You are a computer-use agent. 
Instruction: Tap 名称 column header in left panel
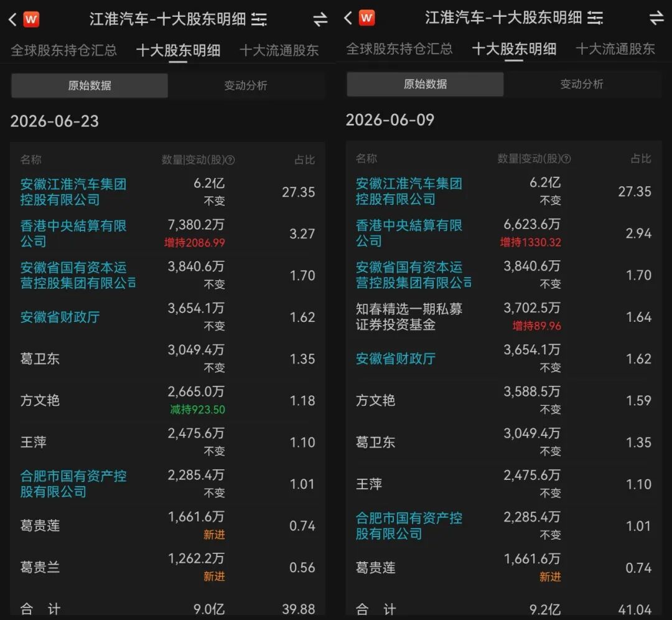pos(31,160)
